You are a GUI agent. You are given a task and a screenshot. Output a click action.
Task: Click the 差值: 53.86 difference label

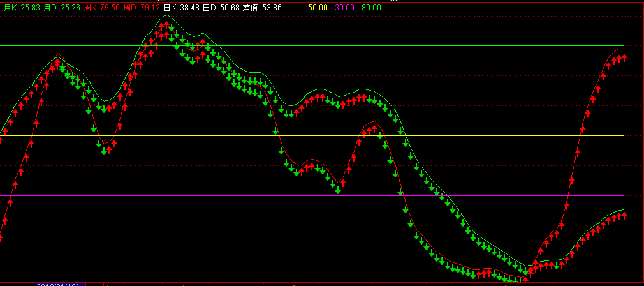tap(262, 8)
